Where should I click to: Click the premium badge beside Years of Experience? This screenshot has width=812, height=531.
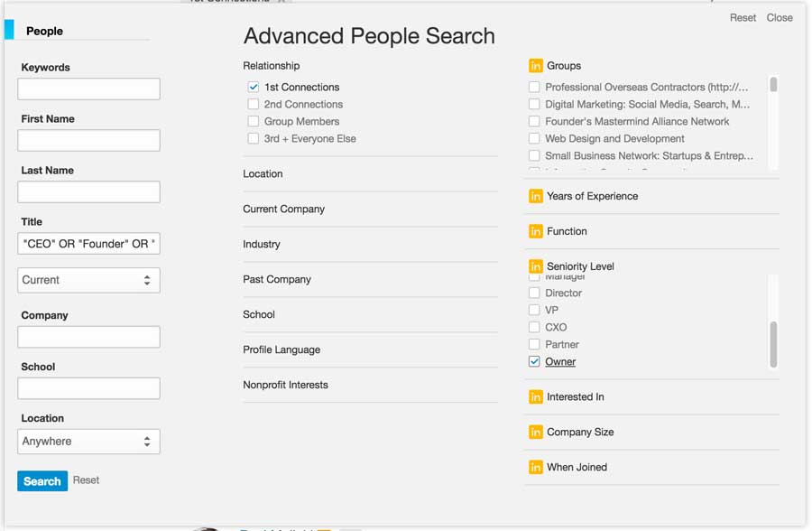(535, 196)
